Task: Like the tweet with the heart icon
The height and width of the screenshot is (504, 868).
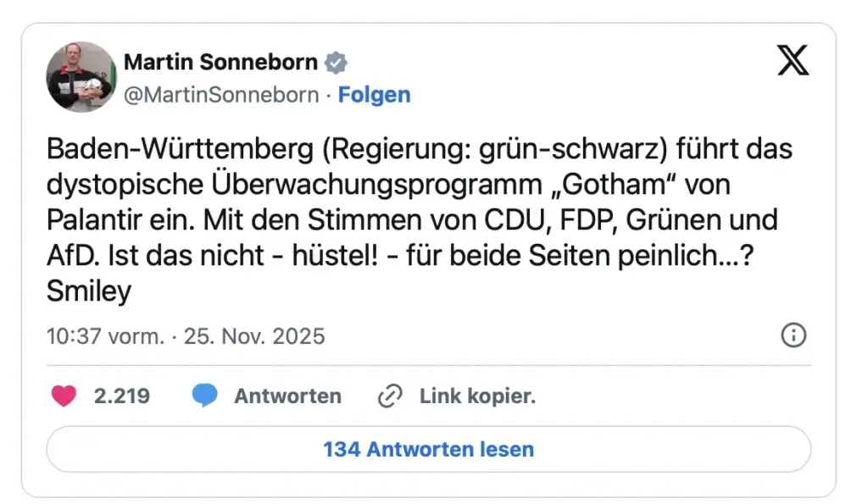Action: tap(64, 396)
